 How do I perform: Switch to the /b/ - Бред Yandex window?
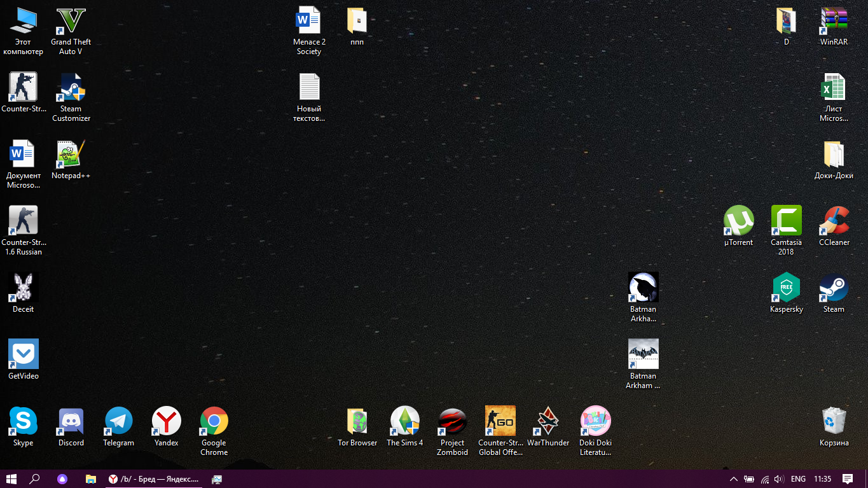pyautogui.click(x=154, y=478)
